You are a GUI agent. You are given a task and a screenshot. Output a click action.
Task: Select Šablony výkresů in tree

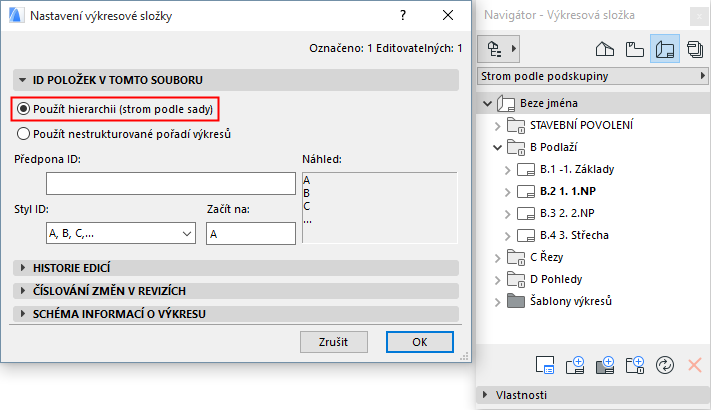[x=570, y=301]
